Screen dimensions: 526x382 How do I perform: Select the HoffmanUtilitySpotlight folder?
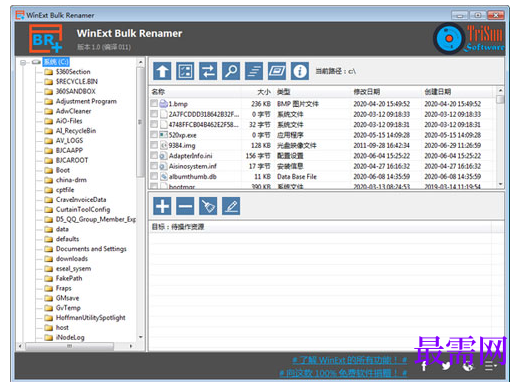point(91,318)
